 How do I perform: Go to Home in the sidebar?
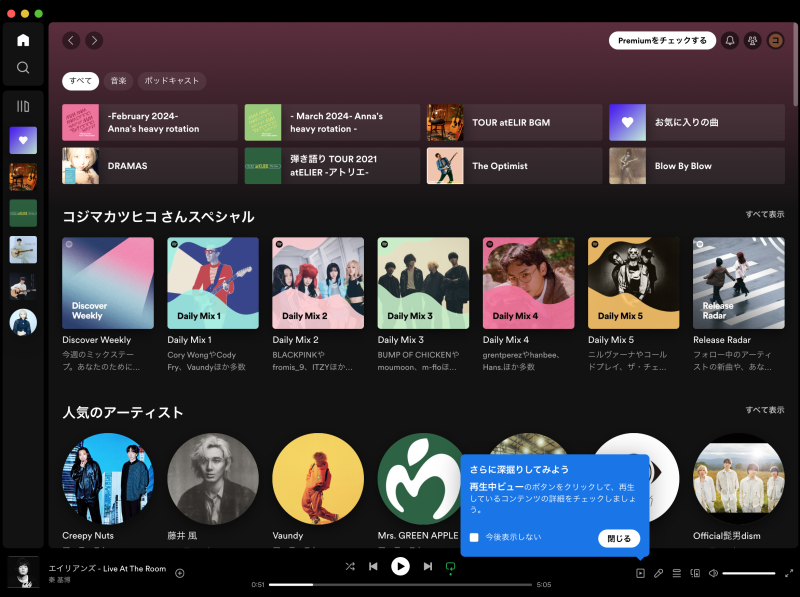pos(23,40)
